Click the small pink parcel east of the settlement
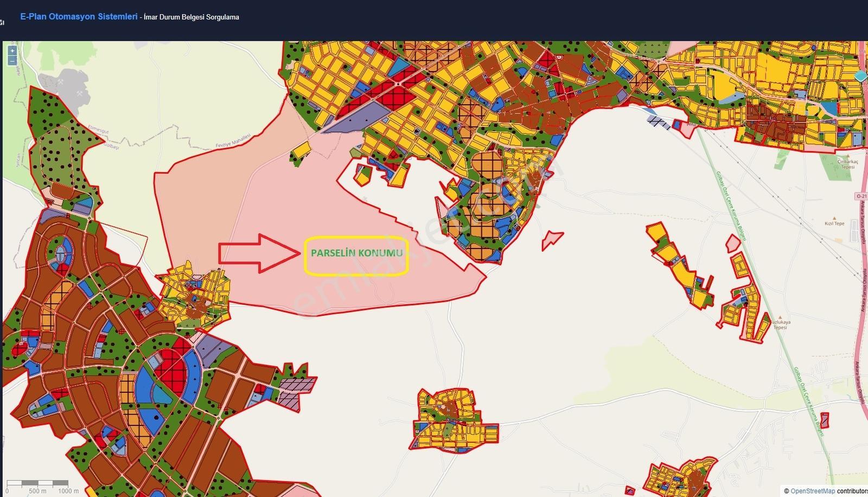 (x=552, y=239)
